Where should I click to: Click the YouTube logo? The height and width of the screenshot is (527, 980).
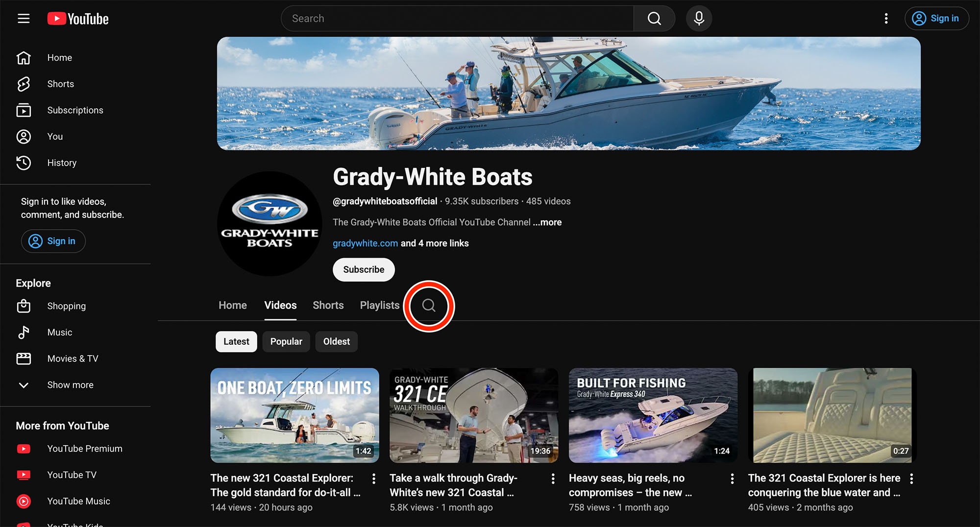pyautogui.click(x=78, y=19)
